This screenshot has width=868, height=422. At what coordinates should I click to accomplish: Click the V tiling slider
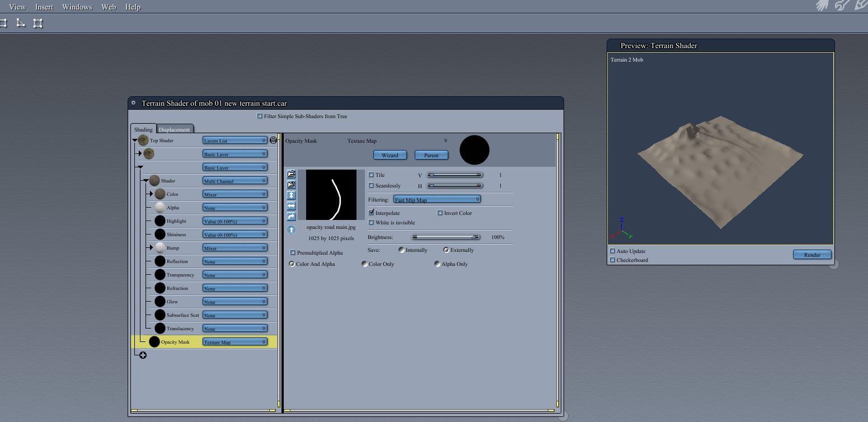tap(455, 175)
